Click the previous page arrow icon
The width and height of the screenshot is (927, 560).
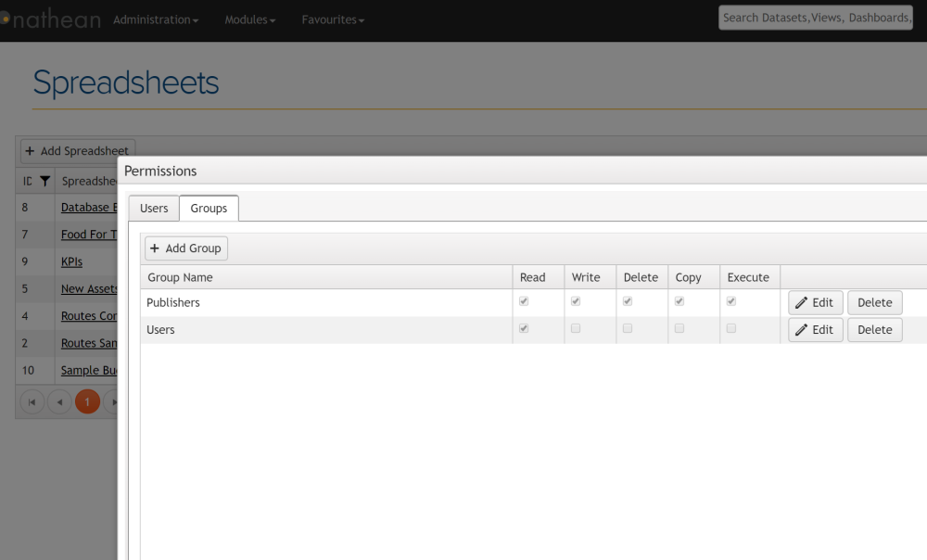59,401
